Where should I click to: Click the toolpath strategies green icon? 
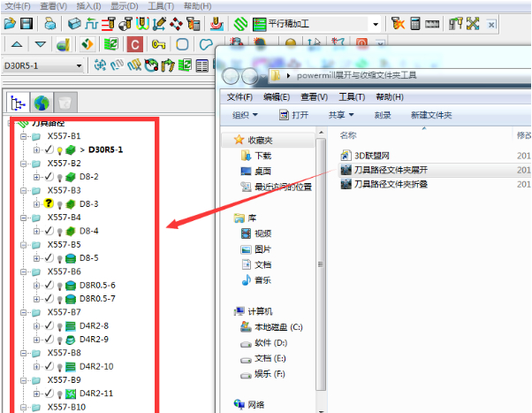click(240, 24)
